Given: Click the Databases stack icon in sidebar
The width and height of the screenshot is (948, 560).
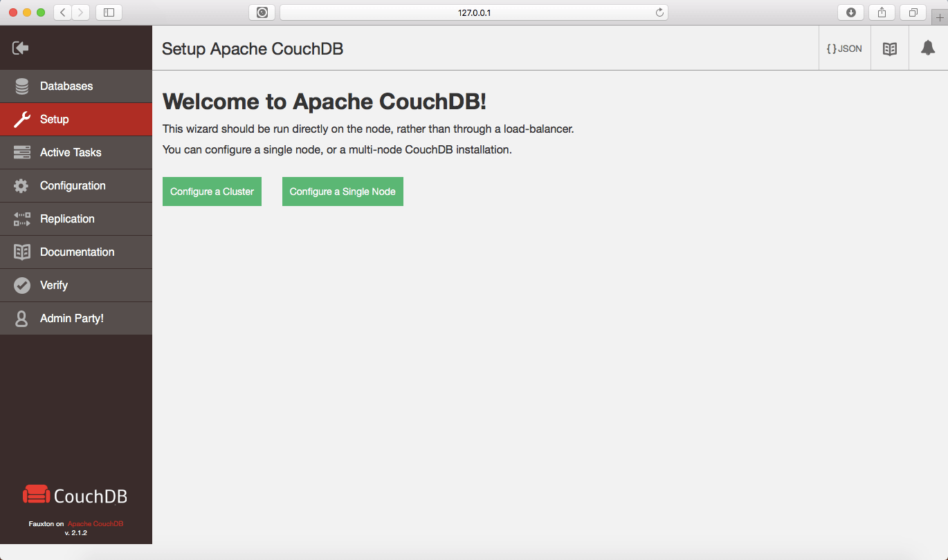Looking at the screenshot, I should [22, 86].
